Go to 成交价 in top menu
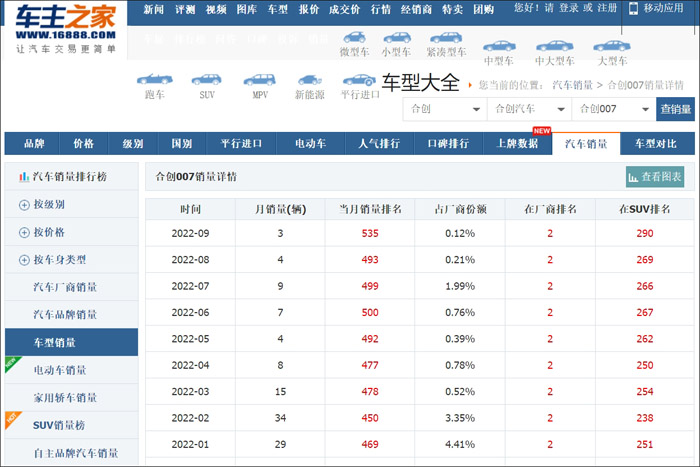Viewport: 700px width, 467px height. tap(345, 9)
